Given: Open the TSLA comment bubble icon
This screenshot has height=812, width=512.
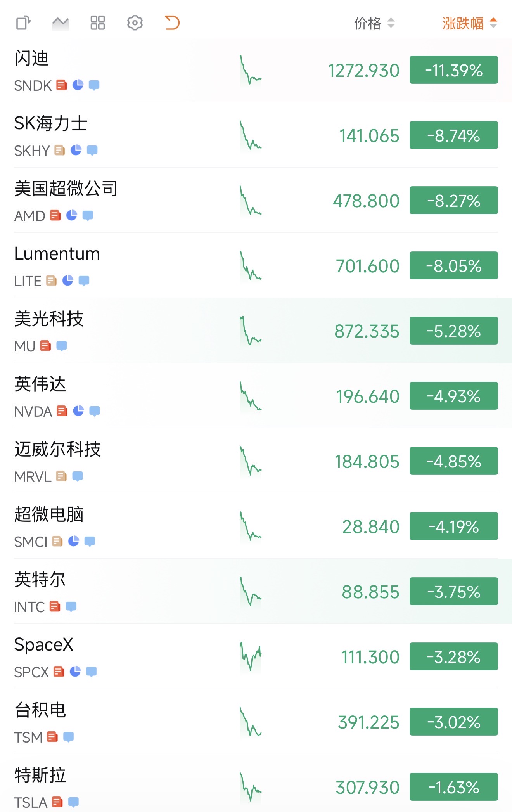Looking at the screenshot, I should (73, 802).
